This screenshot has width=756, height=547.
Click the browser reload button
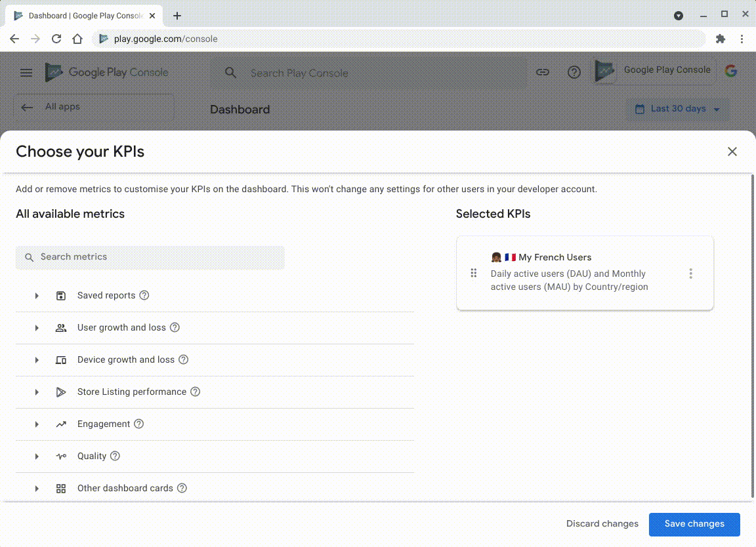56,39
